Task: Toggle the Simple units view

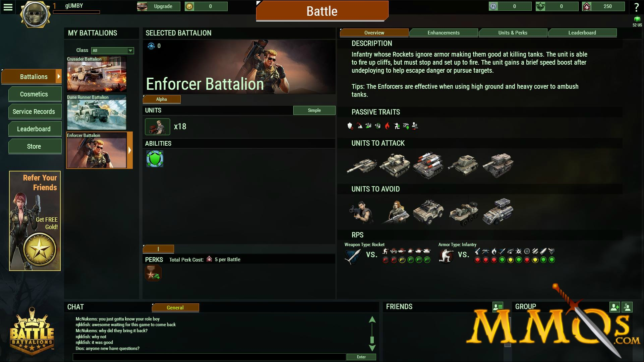Action: 314,110
